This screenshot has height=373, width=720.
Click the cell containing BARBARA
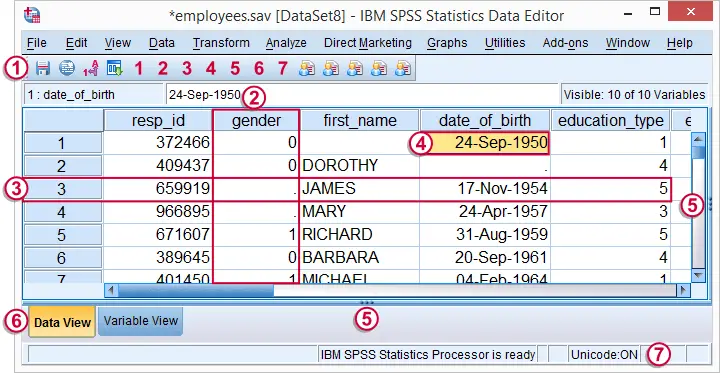(360, 258)
